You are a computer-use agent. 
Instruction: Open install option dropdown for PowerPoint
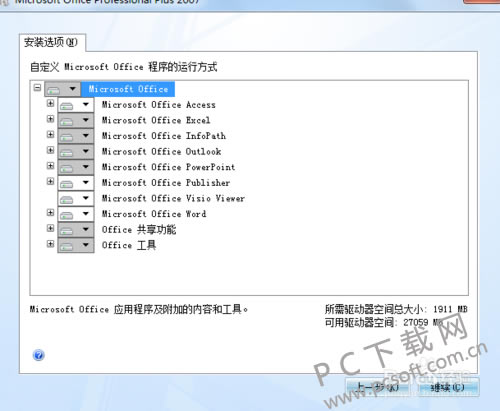76,167
